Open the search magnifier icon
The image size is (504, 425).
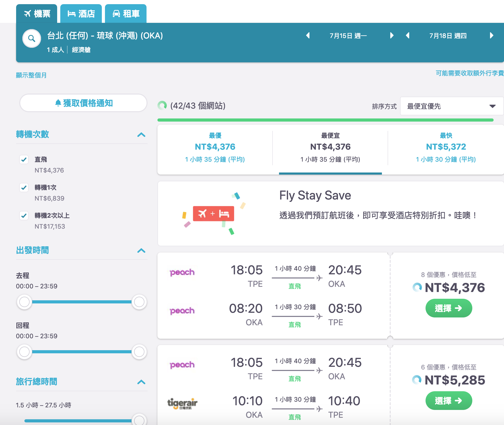pyautogui.click(x=32, y=38)
